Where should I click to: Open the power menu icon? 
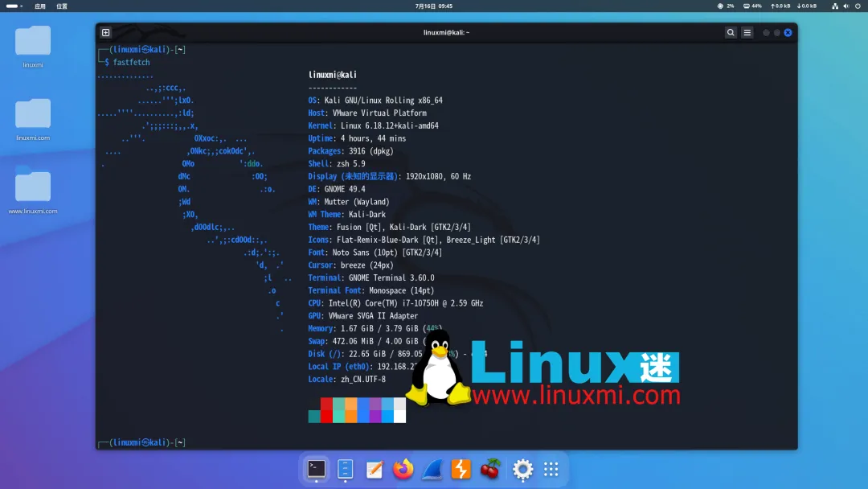(x=858, y=6)
